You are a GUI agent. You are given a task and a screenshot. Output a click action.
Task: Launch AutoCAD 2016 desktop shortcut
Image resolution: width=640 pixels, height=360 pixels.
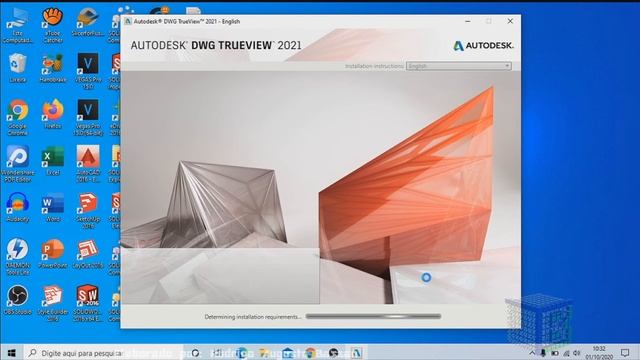click(x=88, y=164)
